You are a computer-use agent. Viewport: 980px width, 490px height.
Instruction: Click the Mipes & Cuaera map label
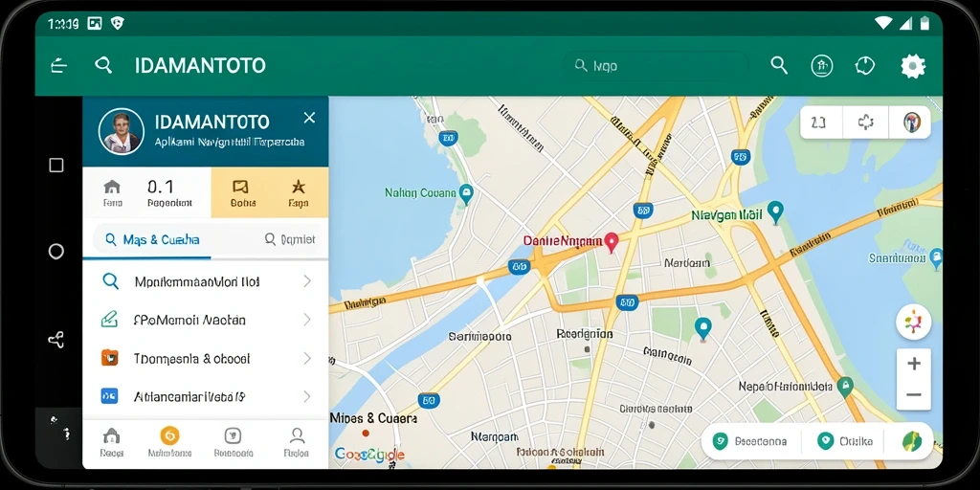tap(373, 418)
